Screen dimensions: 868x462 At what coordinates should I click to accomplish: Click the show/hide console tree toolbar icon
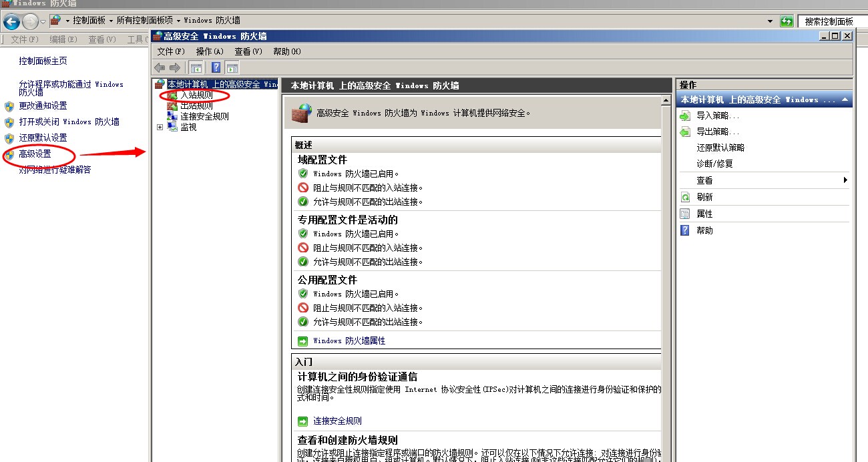tap(196, 67)
